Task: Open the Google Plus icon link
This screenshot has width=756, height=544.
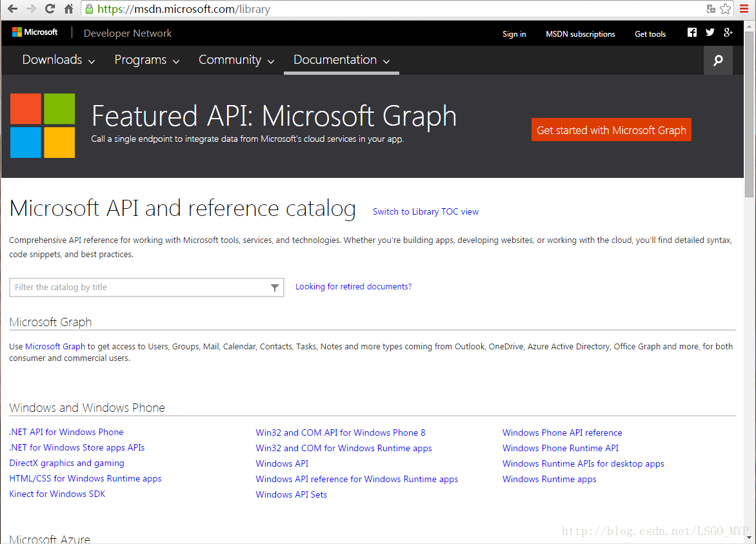Action: click(728, 32)
